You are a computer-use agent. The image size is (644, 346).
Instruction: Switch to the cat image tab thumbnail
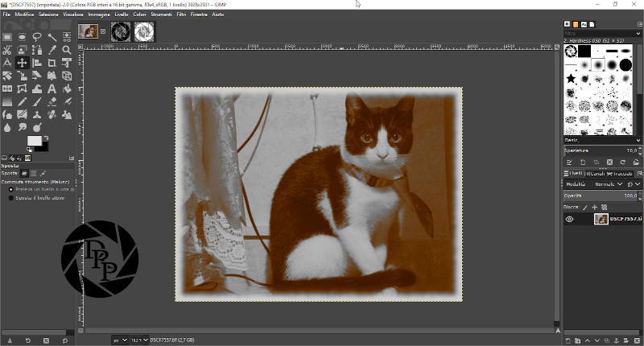point(89,31)
